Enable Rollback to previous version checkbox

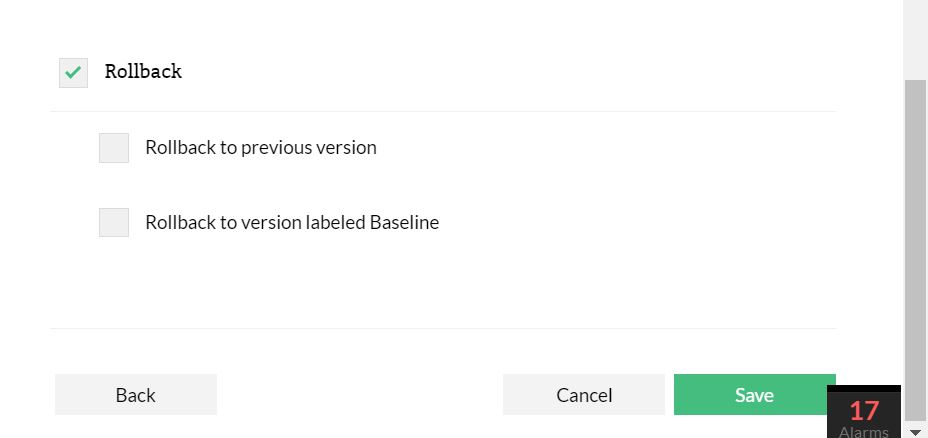click(114, 148)
